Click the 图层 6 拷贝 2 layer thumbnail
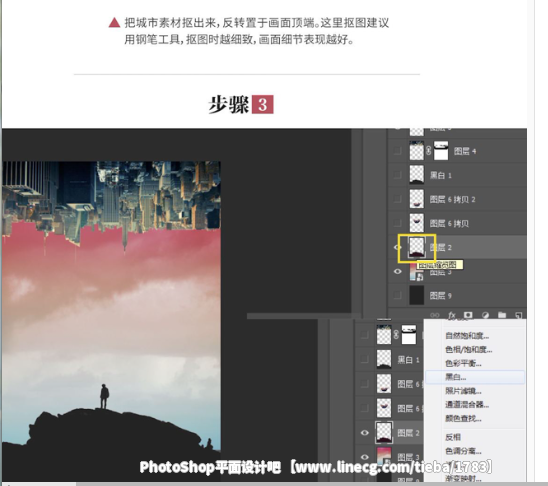 pyautogui.click(x=416, y=199)
